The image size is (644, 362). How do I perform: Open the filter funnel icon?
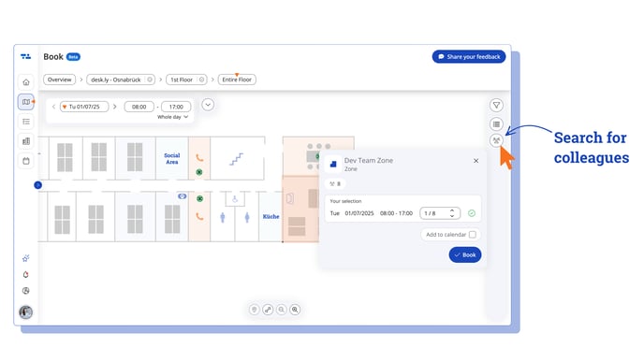pyautogui.click(x=496, y=106)
